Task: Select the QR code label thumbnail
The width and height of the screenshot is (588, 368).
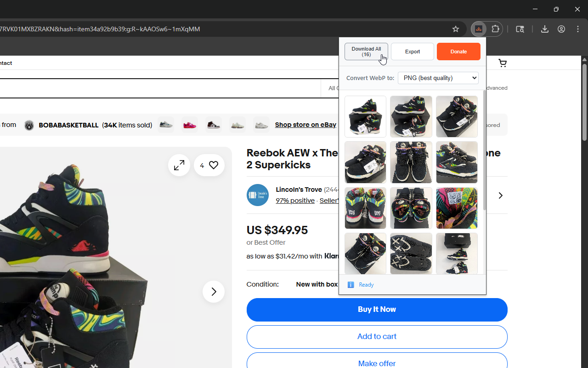Action: pyautogui.click(x=457, y=208)
